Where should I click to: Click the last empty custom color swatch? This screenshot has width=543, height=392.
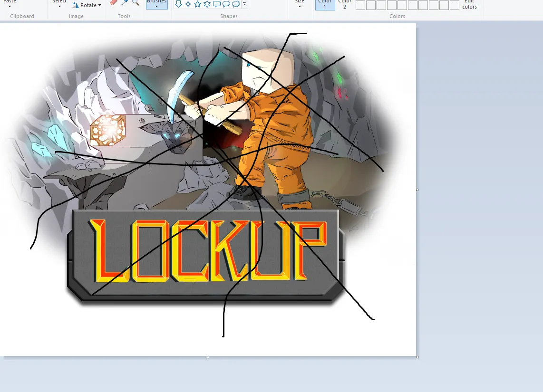pos(455,5)
